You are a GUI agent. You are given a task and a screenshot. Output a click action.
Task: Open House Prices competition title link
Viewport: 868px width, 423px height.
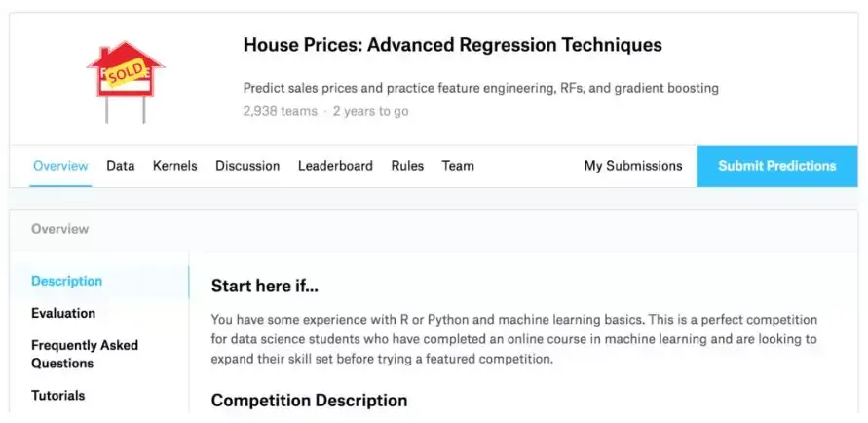452,45
